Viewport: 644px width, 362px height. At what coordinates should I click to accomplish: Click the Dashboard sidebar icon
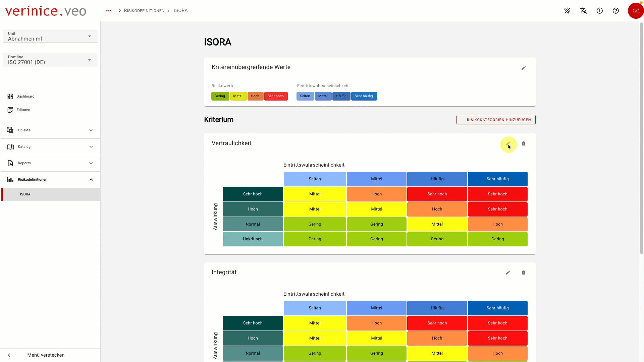(x=10, y=97)
